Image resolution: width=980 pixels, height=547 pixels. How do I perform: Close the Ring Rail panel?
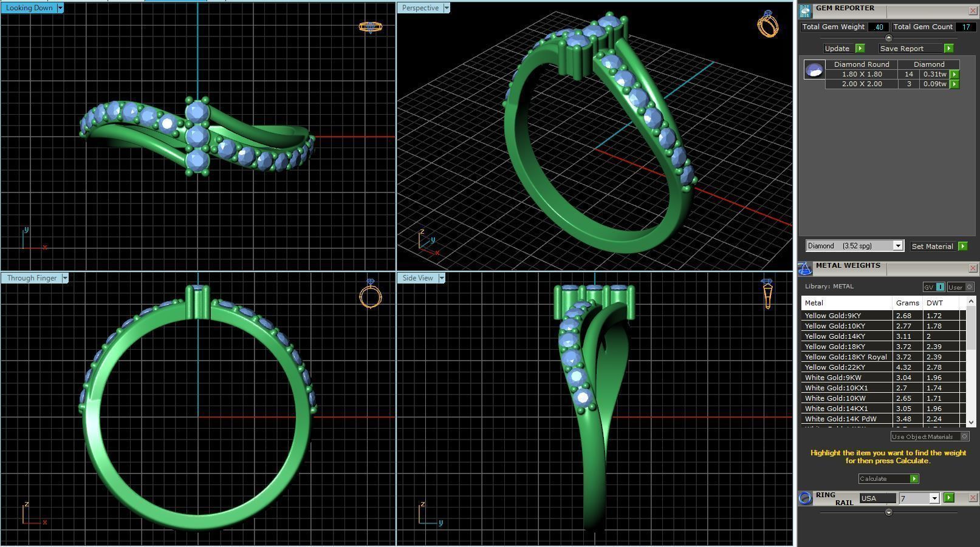coord(973,497)
